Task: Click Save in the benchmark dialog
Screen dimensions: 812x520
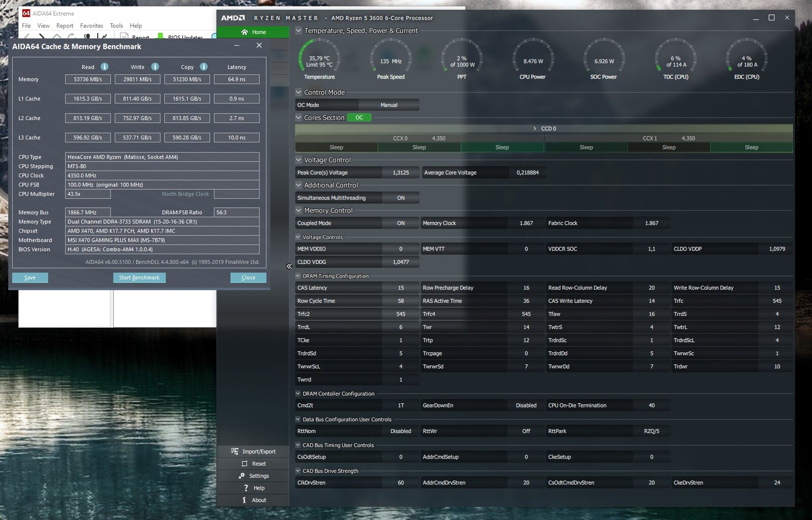Action: (x=30, y=278)
